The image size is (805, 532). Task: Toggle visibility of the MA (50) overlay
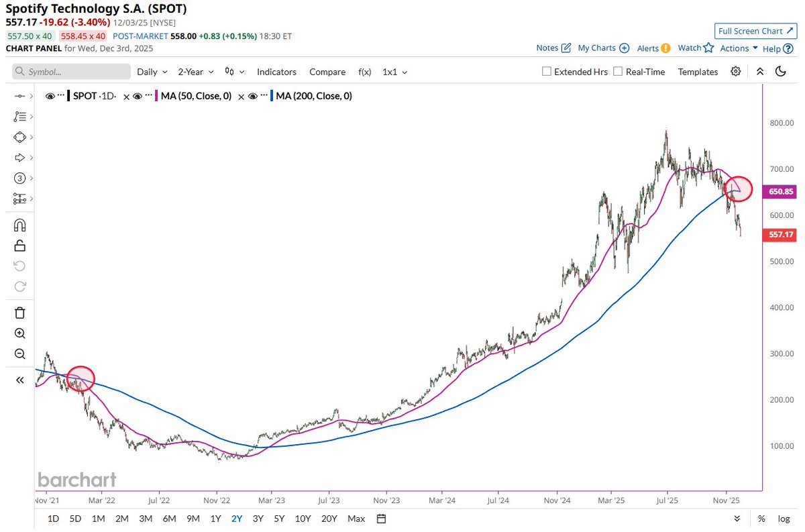point(139,96)
